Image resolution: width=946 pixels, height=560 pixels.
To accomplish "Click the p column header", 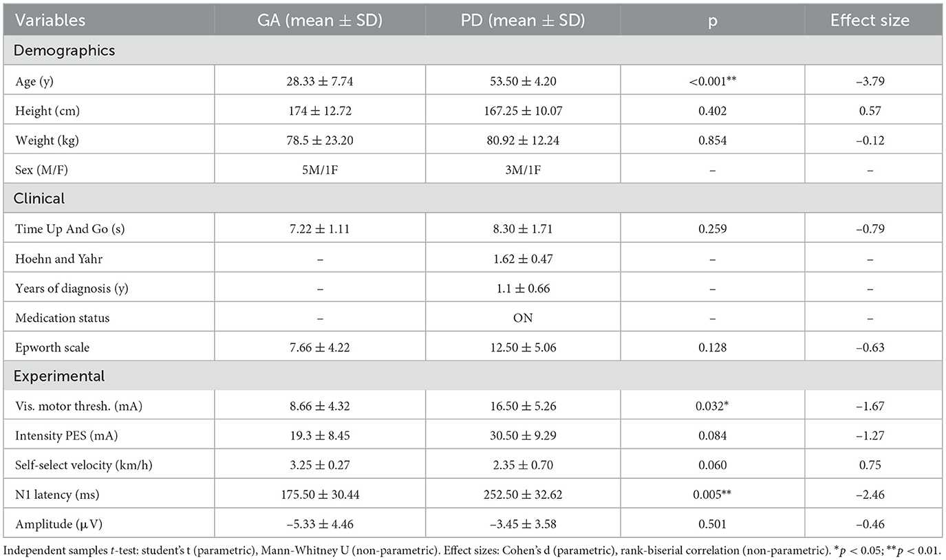I will click(712, 20).
